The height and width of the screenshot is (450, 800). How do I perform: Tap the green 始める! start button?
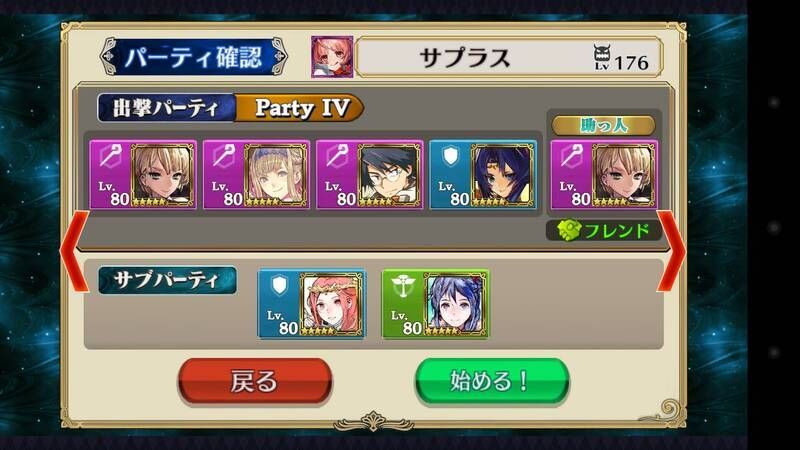[x=492, y=381]
